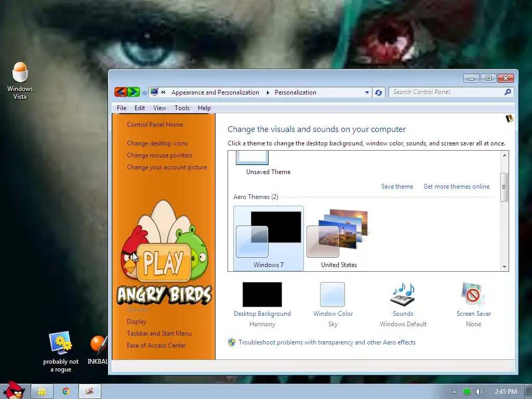The image size is (532, 399).
Task: Minimize the Personalization window
Action: (x=471, y=78)
